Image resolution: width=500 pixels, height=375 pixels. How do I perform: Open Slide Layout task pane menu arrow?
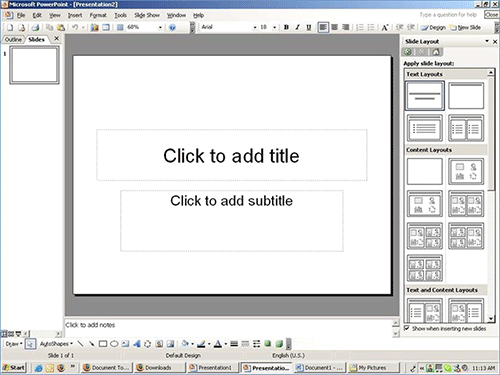[487, 41]
